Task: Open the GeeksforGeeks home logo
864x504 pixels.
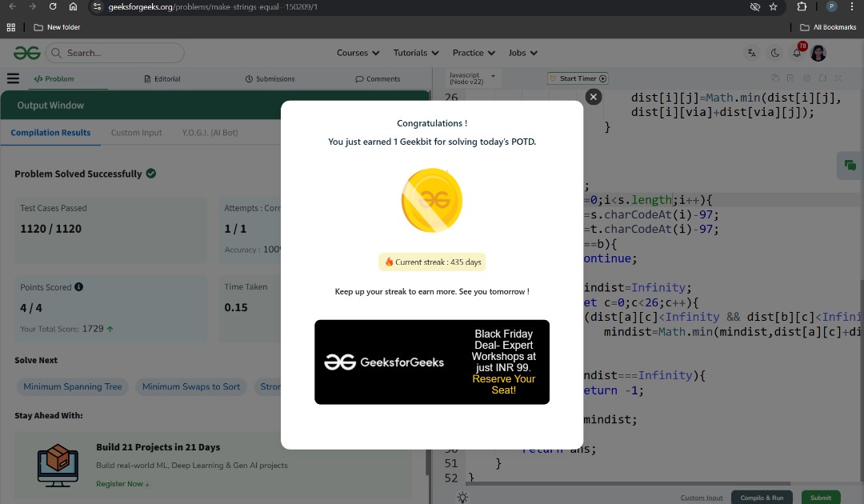Action: pos(26,53)
